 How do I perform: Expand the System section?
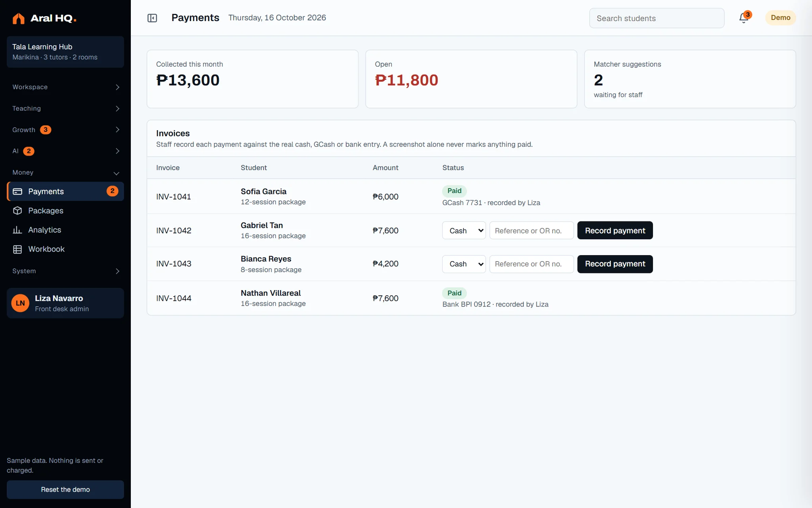tap(65, 271)
